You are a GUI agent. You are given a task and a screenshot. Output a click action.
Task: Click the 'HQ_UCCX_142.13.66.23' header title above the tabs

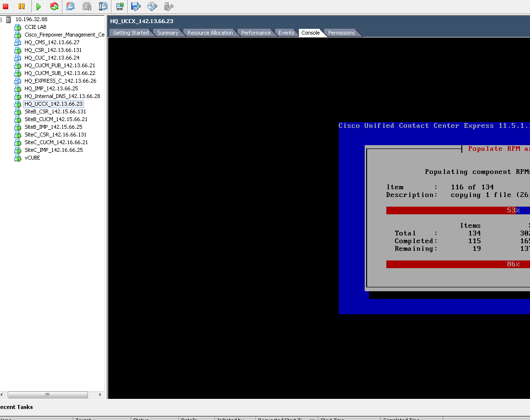pyautogui.click(x=142, y=21)
